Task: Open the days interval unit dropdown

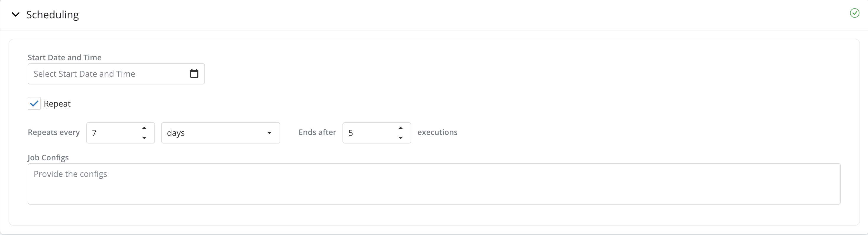Action: [220, 133]
